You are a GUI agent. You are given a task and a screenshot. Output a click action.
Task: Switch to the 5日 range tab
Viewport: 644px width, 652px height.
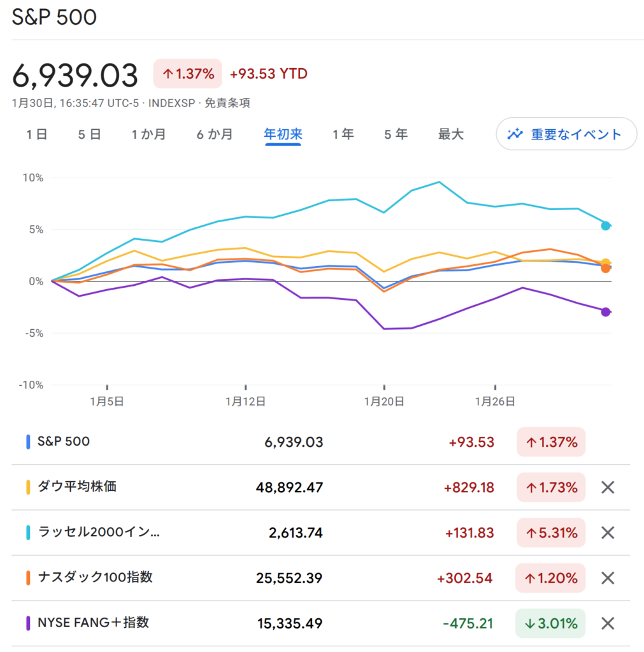click(90, 134)
